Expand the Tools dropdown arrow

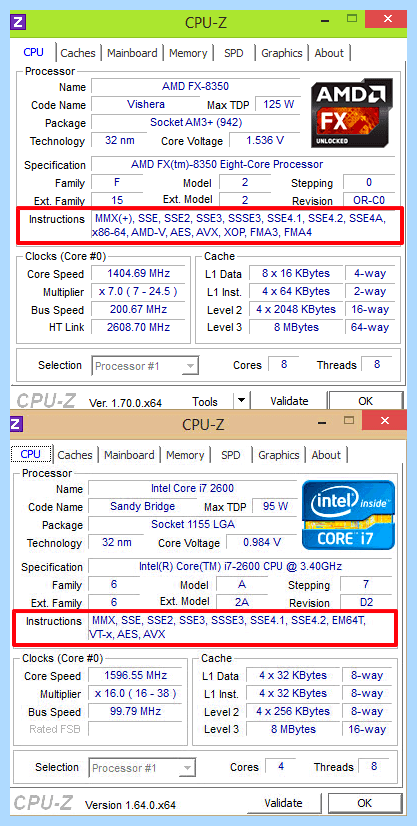click(x=241, y=401)
